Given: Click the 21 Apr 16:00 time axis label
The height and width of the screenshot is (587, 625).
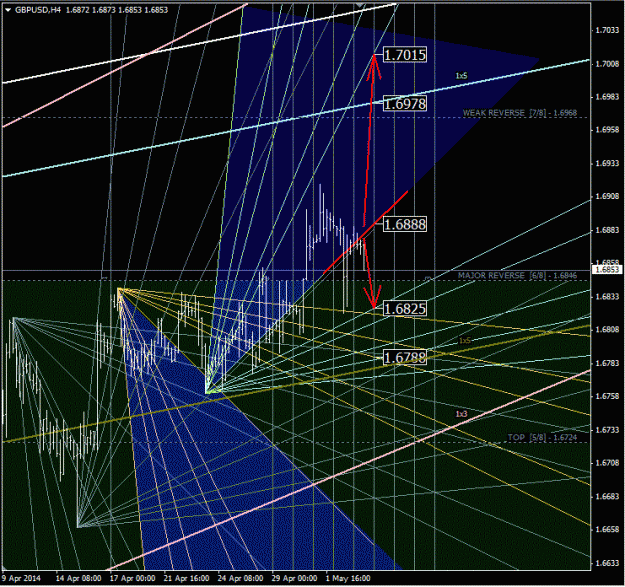Looking at the screenshot, I should (x=187, y=578).
